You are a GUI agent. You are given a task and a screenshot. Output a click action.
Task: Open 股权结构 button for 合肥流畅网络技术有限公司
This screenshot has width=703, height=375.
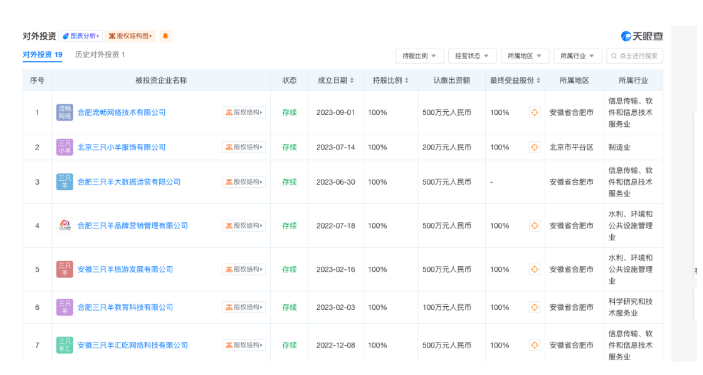(244, 113)
